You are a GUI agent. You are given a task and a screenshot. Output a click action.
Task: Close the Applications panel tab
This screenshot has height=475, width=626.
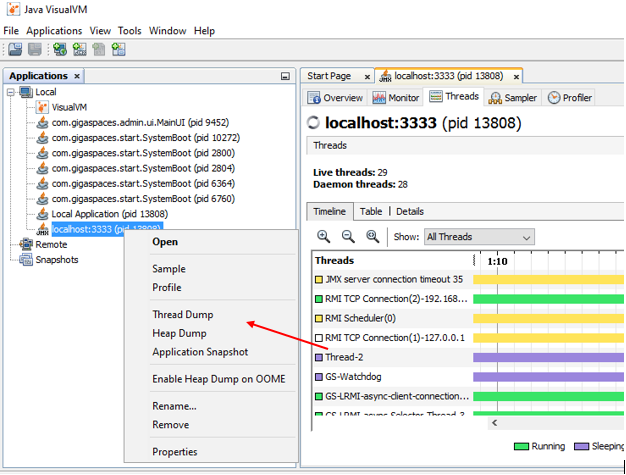coord(77,76)
